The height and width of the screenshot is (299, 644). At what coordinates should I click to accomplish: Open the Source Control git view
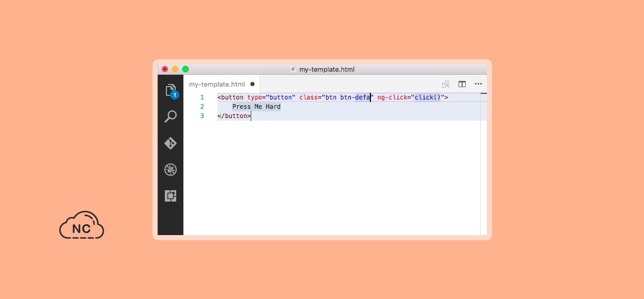pyautogui.click(x=171, y=143)
